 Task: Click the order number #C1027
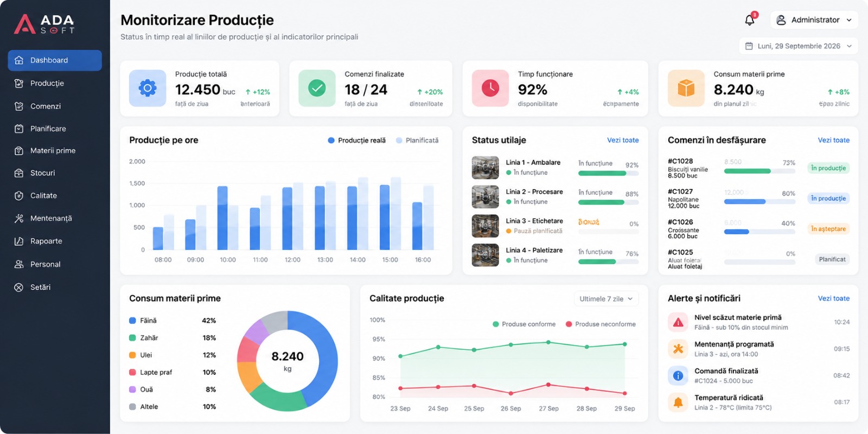point(680,192)
